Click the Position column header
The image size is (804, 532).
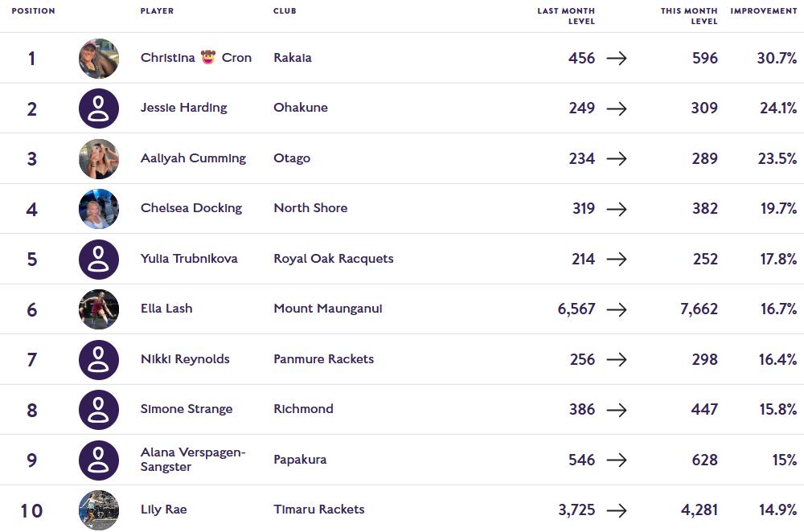coord(33,11)
